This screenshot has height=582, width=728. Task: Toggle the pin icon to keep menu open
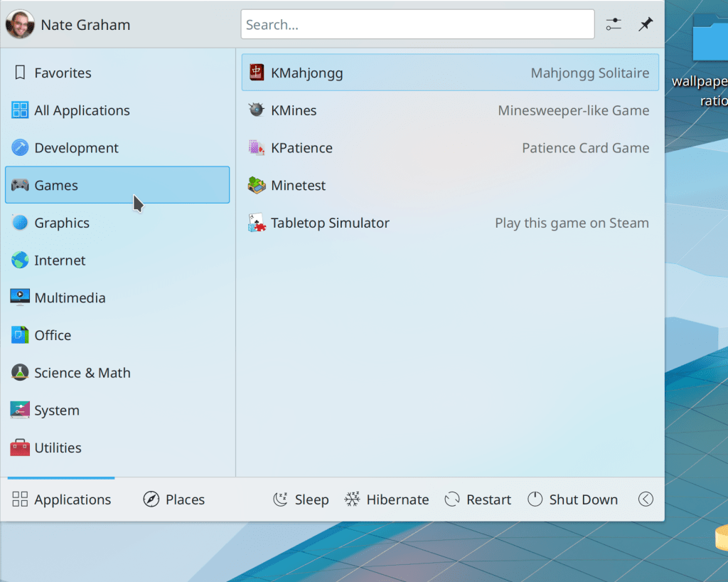[x=645, y=25]
